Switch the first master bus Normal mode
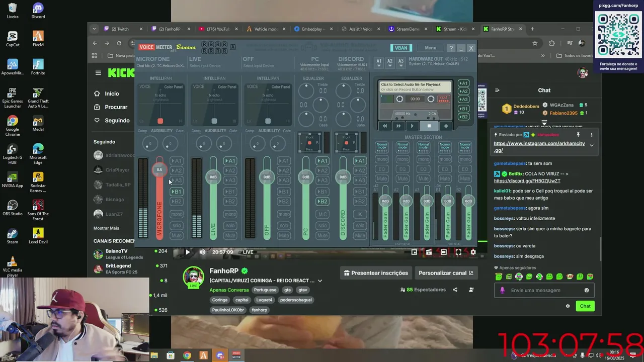 click(382, 147)
